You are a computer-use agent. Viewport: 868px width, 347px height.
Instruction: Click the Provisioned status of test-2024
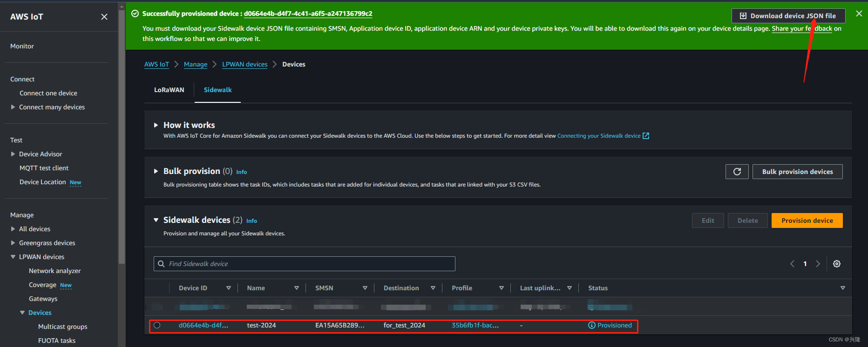click(610, 325)
